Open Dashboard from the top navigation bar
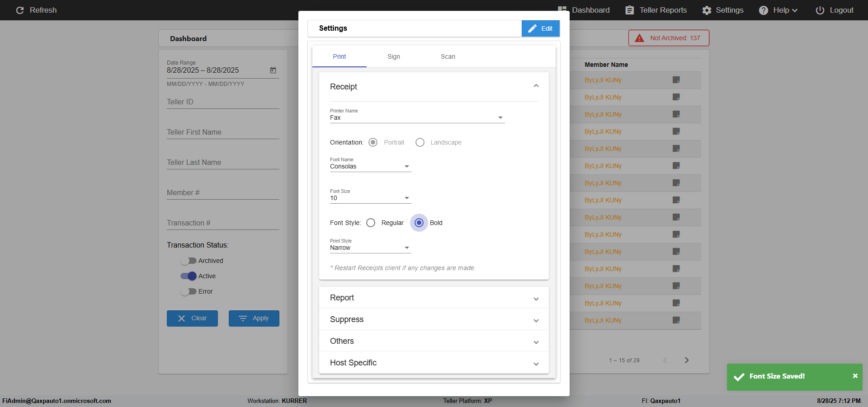868x407 pixels. pyautogui.click(x=584, y=10)
